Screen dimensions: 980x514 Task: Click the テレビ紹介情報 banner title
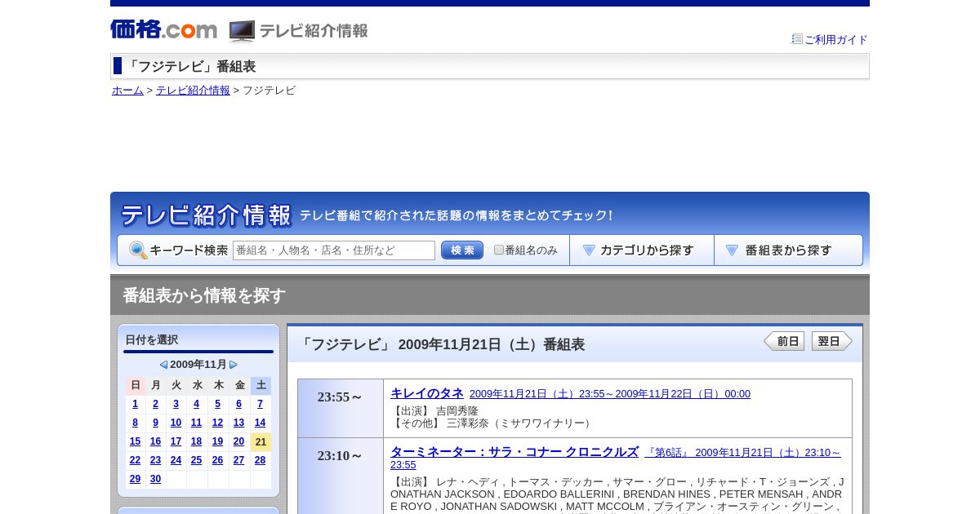click(x=206, y=215)
